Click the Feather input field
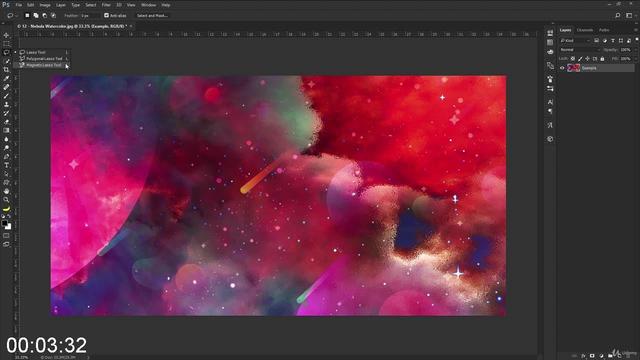Viewport: 640px width, 360px height. [89, 16]
